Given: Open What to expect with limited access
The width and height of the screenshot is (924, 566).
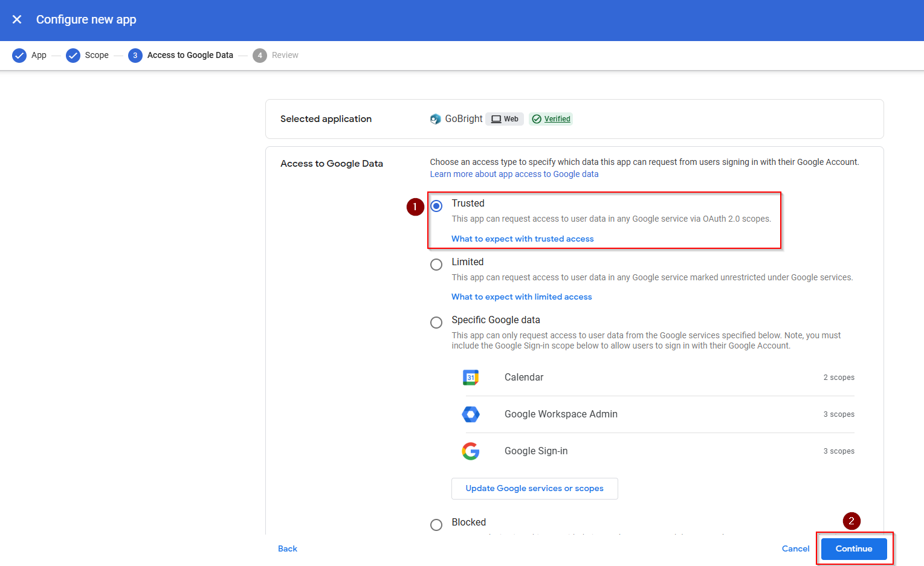Looking at the screenshot, I should 522,297.
